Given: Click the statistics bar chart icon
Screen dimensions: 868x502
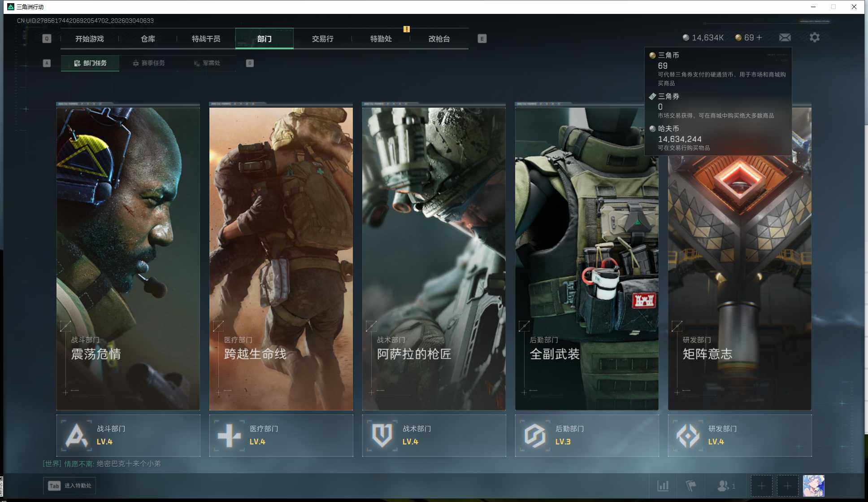Looking at the screenshot, I should 663,485.
